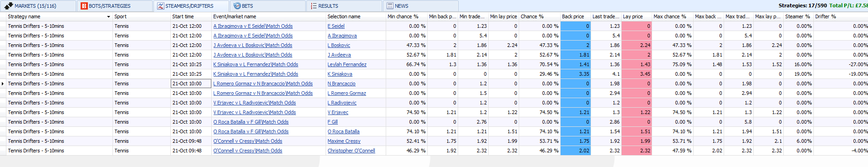Follow the Maxime Cressy selection link
Screen dimensions: 868x167
coord(344,141)
